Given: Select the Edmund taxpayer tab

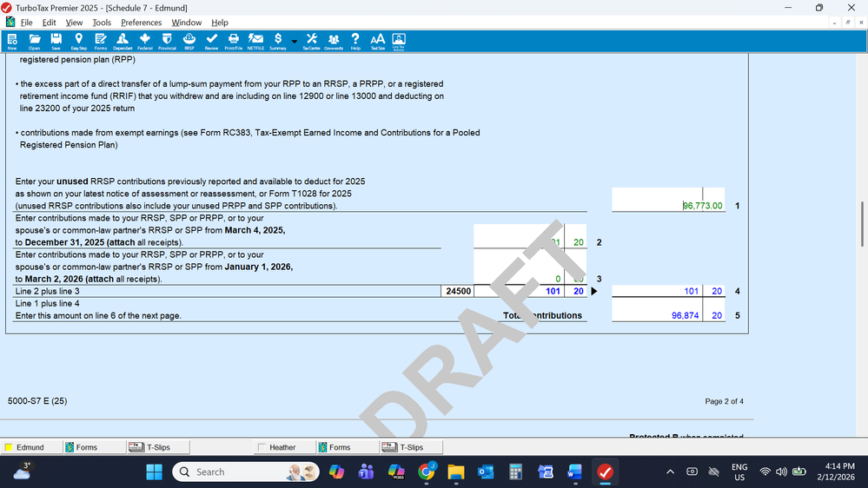Looking at the screenshot, I should click(x=30, y=447).
